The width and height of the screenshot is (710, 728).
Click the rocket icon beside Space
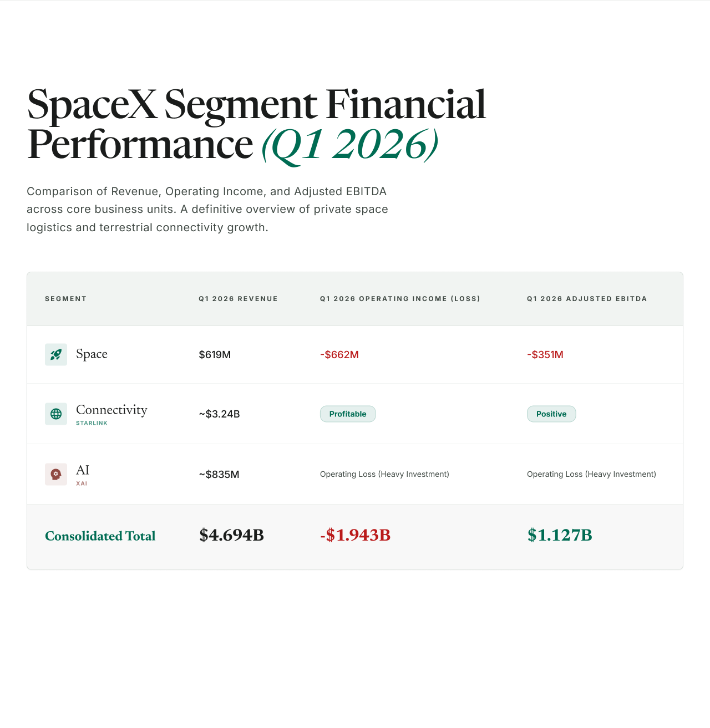56,354
